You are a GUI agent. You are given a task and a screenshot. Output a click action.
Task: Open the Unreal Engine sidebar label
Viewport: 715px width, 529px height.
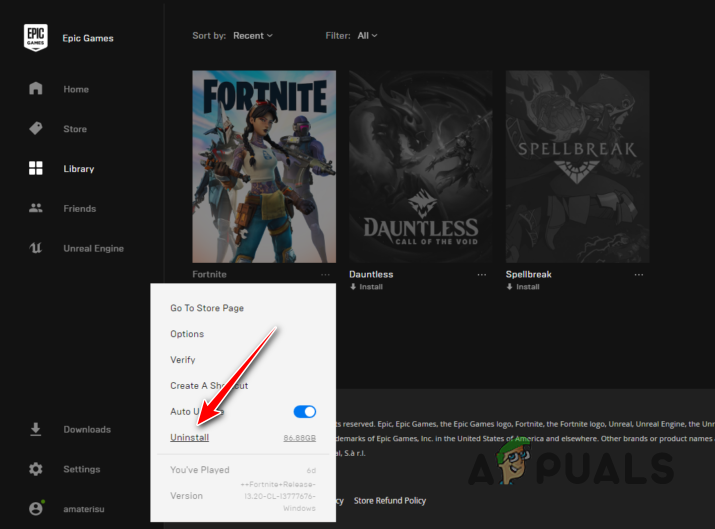tap(93, 248)
